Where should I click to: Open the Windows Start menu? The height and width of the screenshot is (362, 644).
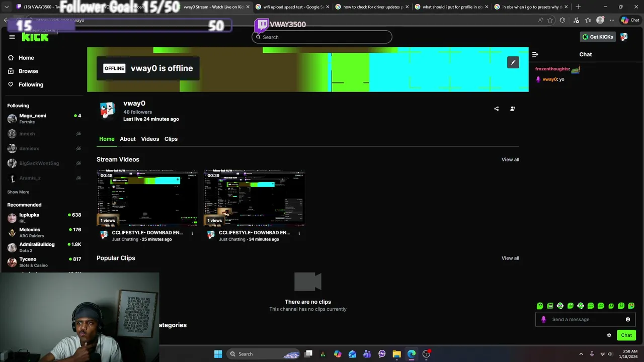218,354
